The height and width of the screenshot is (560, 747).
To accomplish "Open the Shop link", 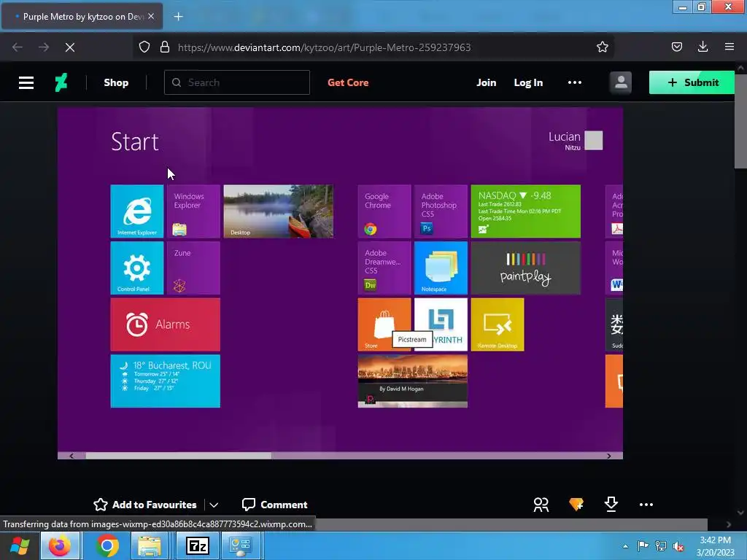I will 116,83.
